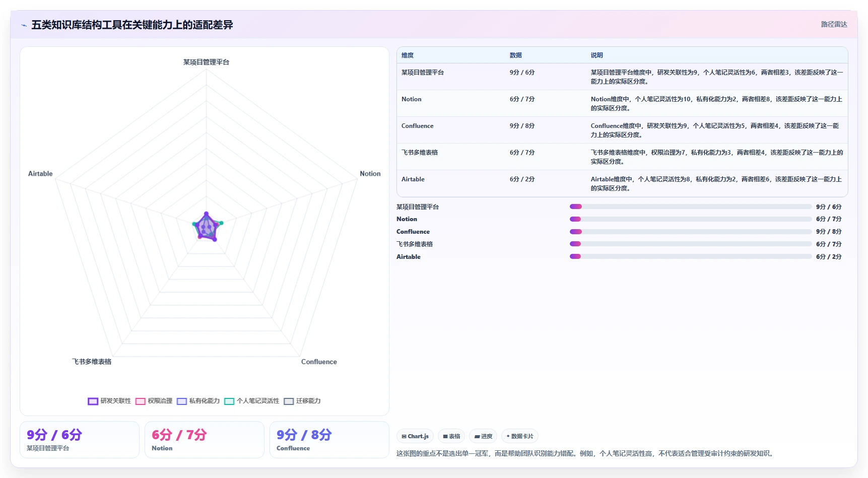
Task: Click the Airtable description cell text
Action: (x=716, y=184)
